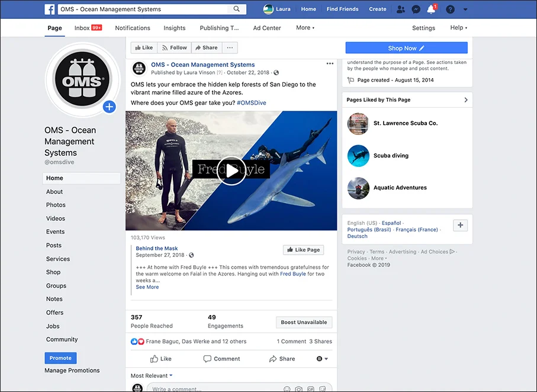Click the blue plus on profile picture

tap(110, 107)
